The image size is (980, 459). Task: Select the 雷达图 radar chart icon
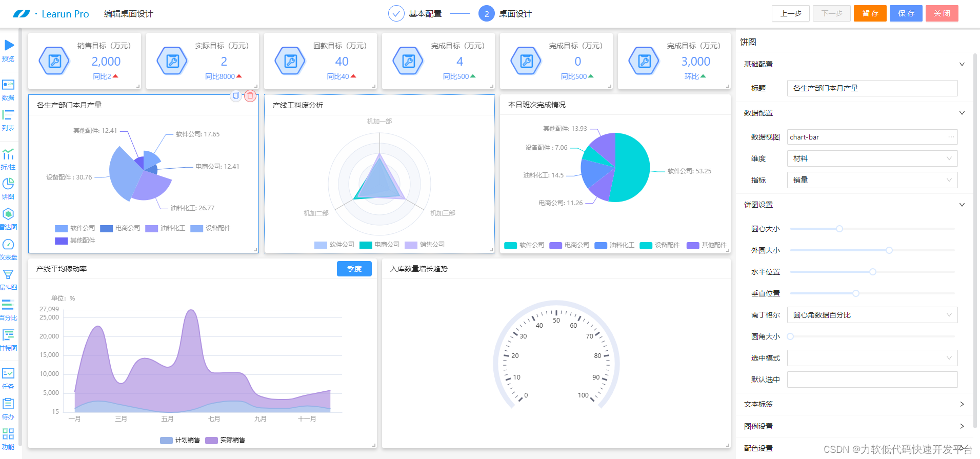[8, 214]
